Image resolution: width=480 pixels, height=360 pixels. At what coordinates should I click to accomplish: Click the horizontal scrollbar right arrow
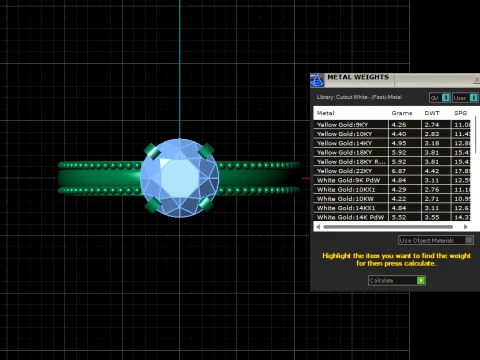coord(465,227)
